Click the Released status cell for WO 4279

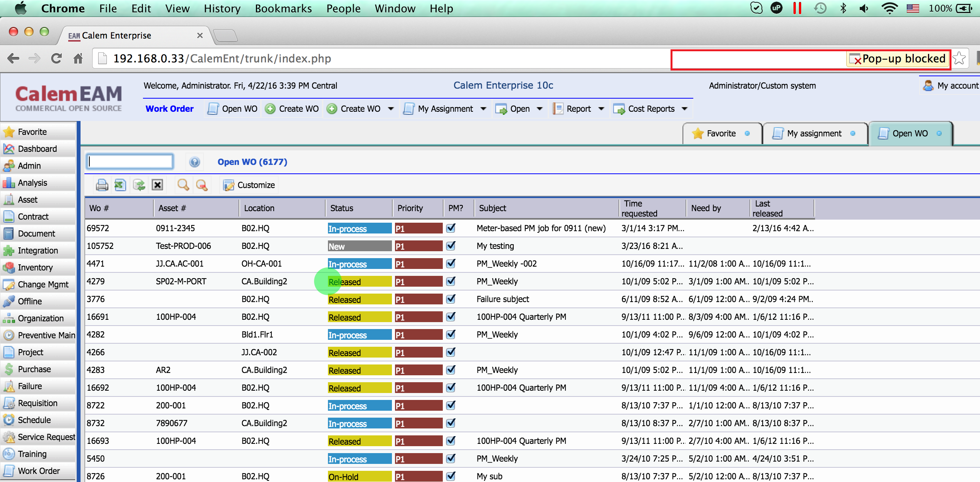360,282
